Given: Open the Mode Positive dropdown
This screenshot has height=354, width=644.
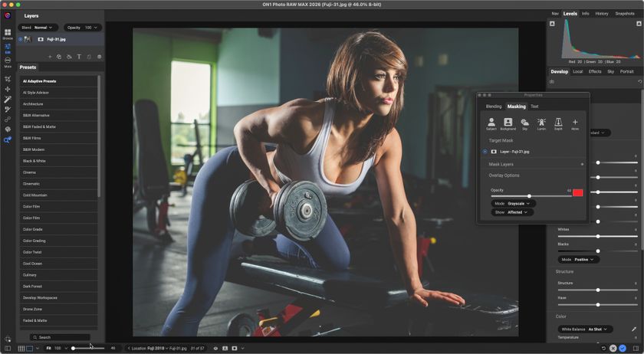Looking at the screenshot, I should coord(578,260).
